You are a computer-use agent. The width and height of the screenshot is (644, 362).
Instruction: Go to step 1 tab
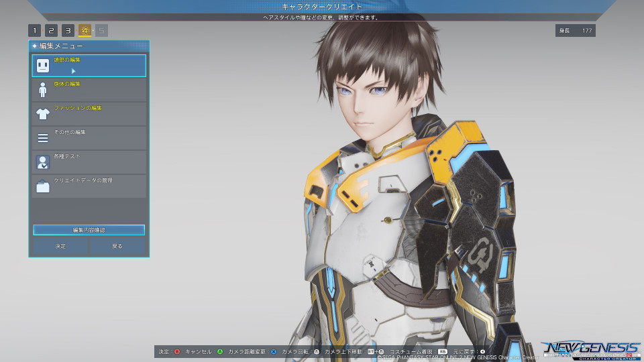tap(34, 30)
